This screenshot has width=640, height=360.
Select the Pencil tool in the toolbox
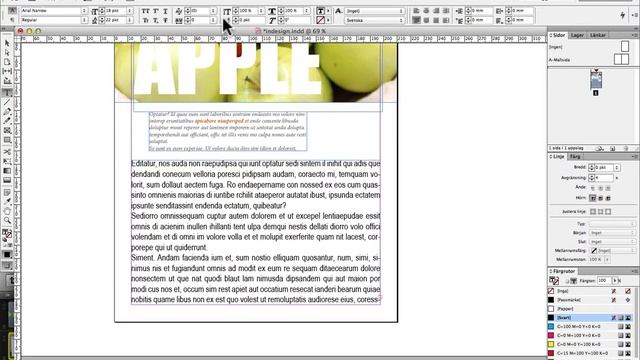[7, 121]
